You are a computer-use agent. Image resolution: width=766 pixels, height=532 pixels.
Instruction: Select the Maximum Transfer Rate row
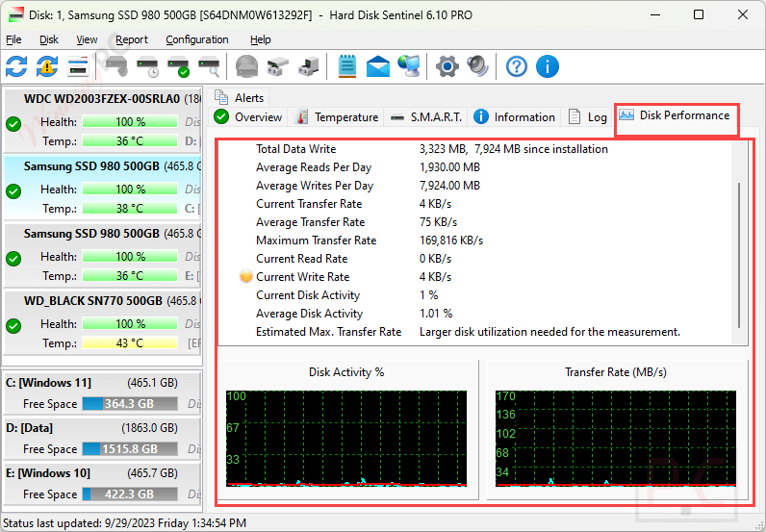[474, 241]
